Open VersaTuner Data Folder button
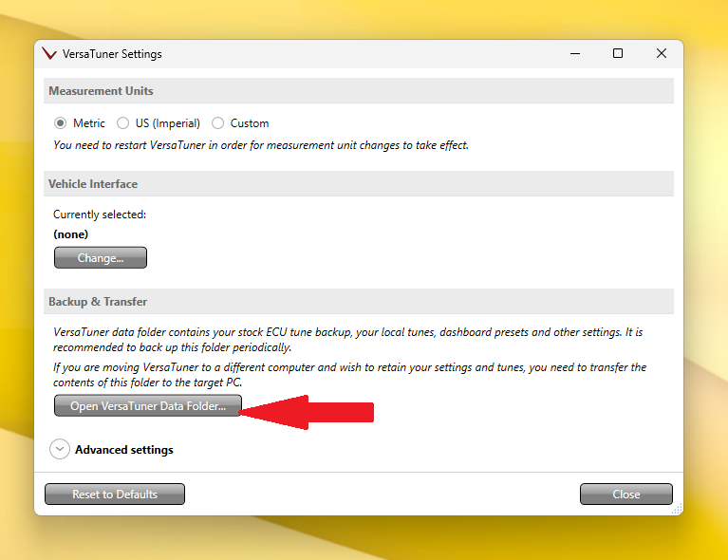Image resolution: width=728 pixels, height=560 pixels. click(148, 406)
